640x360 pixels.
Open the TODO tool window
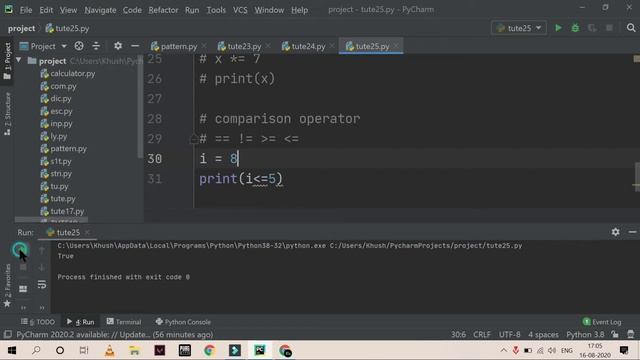(38, 322)
